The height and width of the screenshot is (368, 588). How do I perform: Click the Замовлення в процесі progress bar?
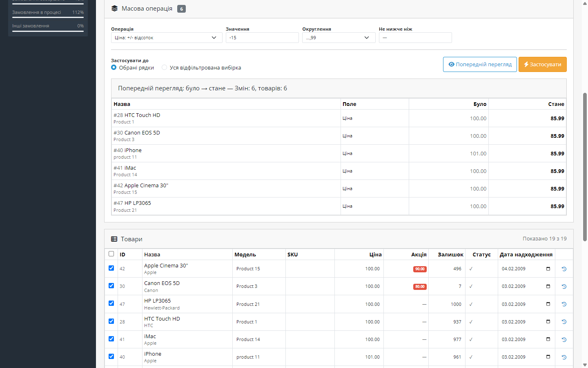click(x=48, y=18)
